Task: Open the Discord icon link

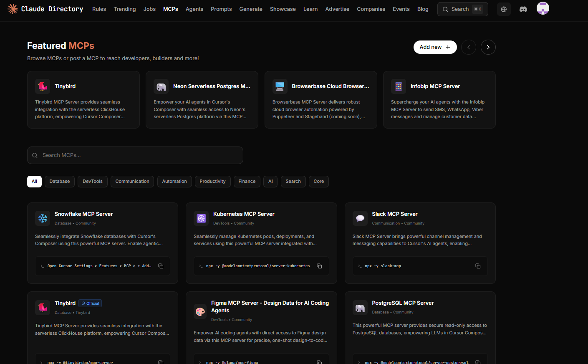Action: pos(523,9)
